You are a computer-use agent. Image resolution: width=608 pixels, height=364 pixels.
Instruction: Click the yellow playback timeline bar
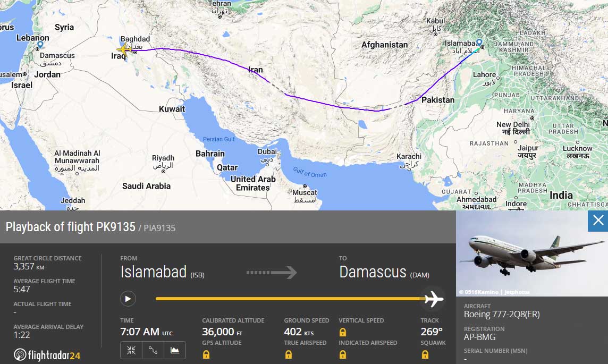point(290,299)
